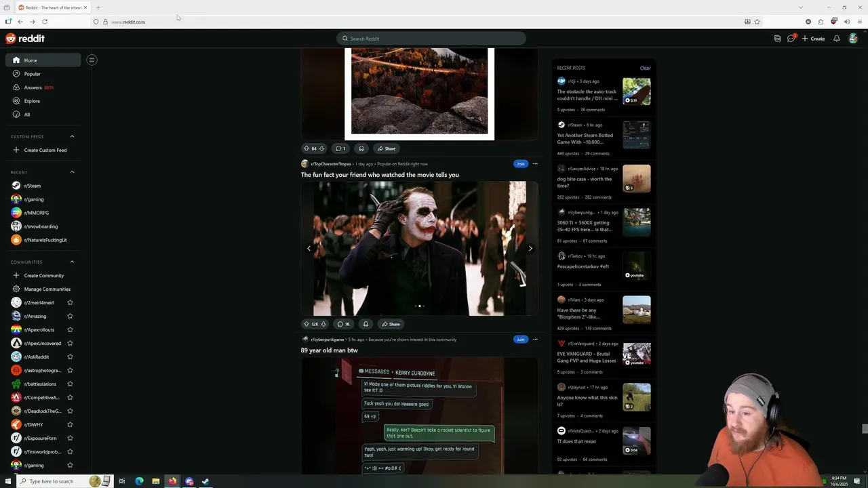Screen dimensions: 868x488
Task: Downvote the autumn landscape post
Action: (x=321, y=148)
